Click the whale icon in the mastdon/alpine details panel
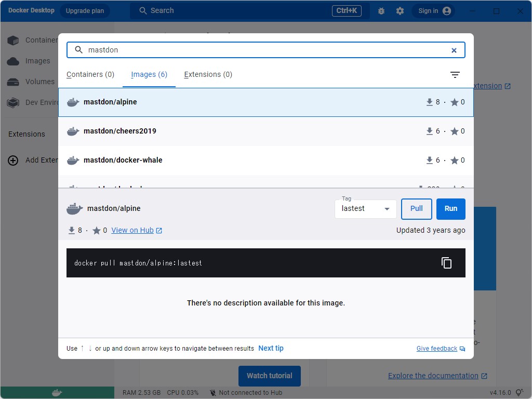Image resolution: width=532 pixels, height=399 pixels. (x=75, y=209)
